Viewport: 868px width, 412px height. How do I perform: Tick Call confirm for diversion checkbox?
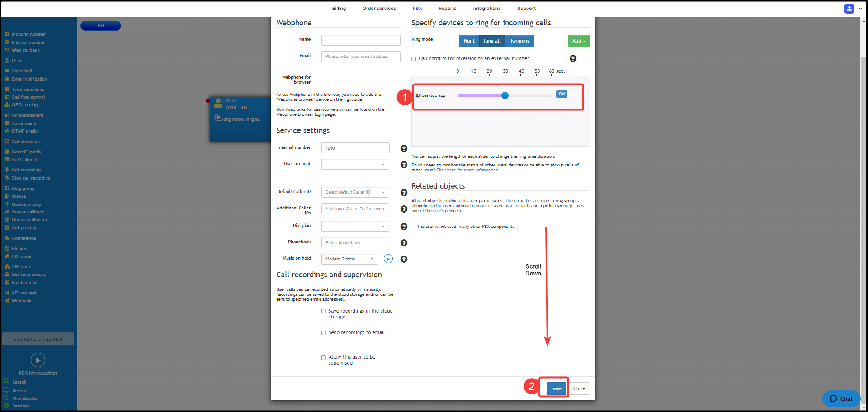(x=414, y=59)
